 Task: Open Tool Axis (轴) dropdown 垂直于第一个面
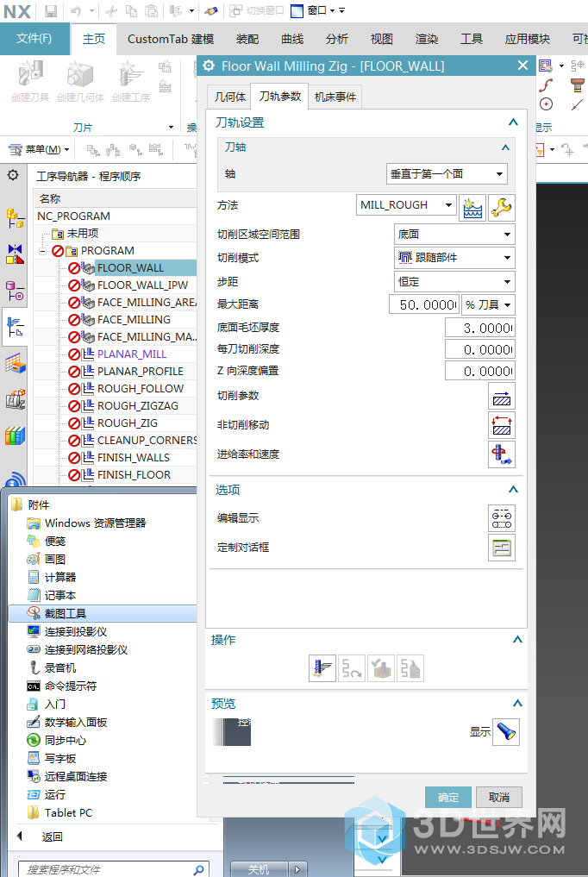[x=447, y=174]
